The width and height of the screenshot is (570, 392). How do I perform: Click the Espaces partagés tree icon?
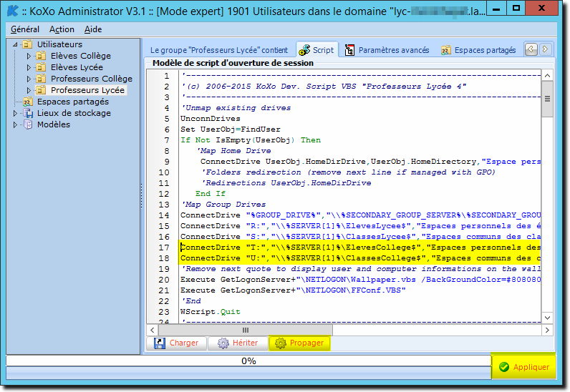[x=28, y=102]
